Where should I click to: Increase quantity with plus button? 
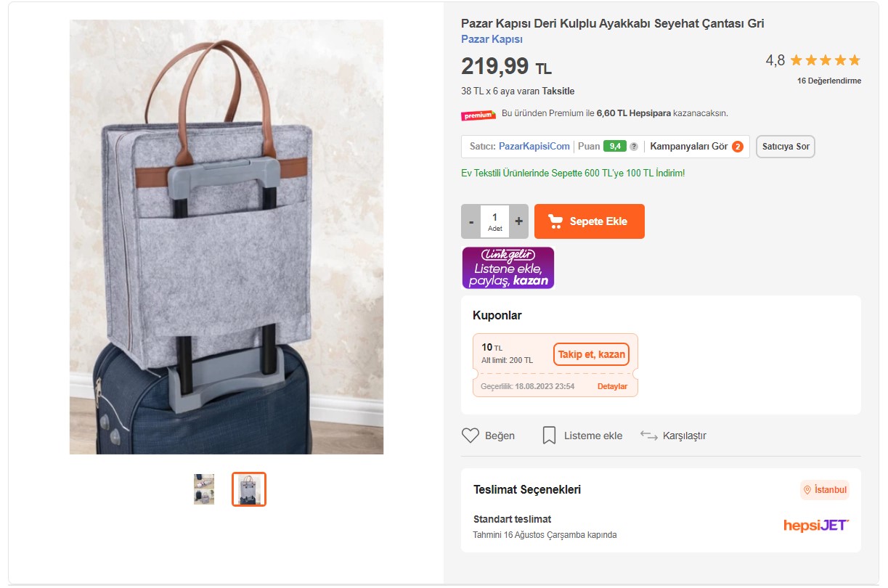[x=518, y=221]
